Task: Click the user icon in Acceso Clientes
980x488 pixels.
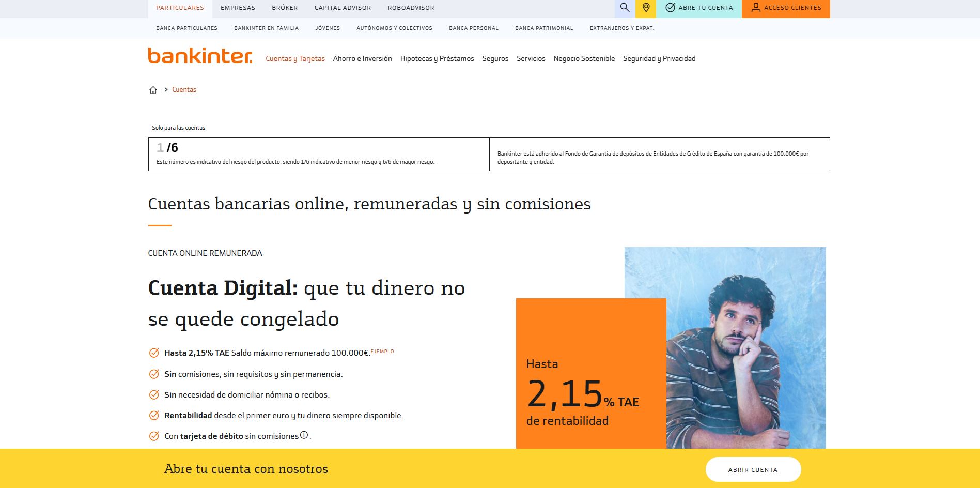Action: click(x=755, y=8)
